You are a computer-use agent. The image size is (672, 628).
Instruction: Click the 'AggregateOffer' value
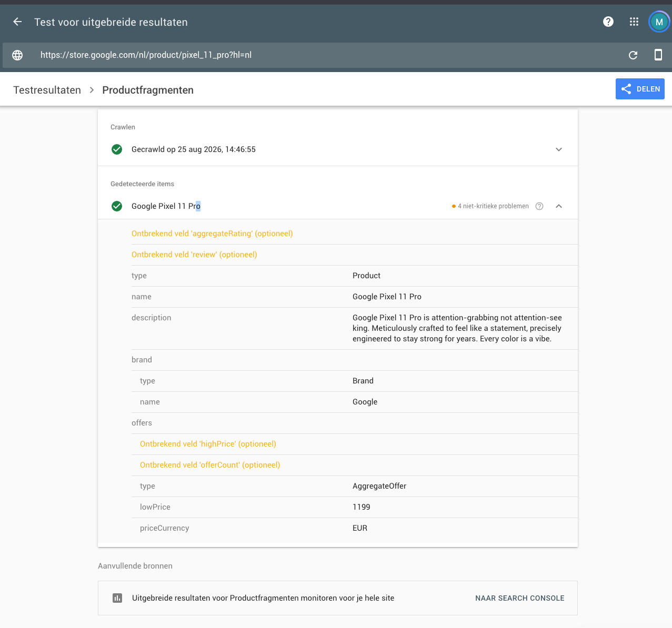click(379, 486)
